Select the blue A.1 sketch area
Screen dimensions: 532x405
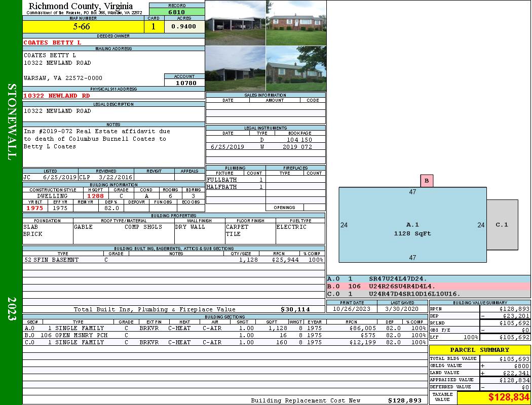coord(412,225)
